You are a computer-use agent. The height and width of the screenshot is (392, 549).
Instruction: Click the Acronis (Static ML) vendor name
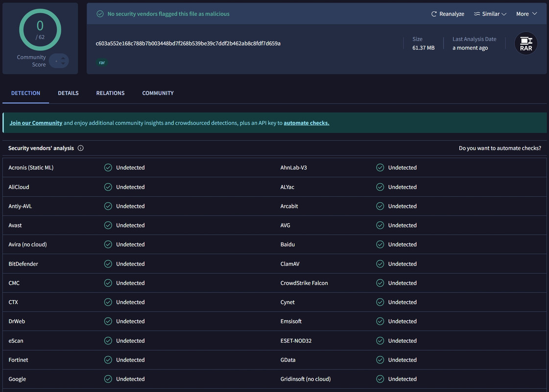pos(31,168)
